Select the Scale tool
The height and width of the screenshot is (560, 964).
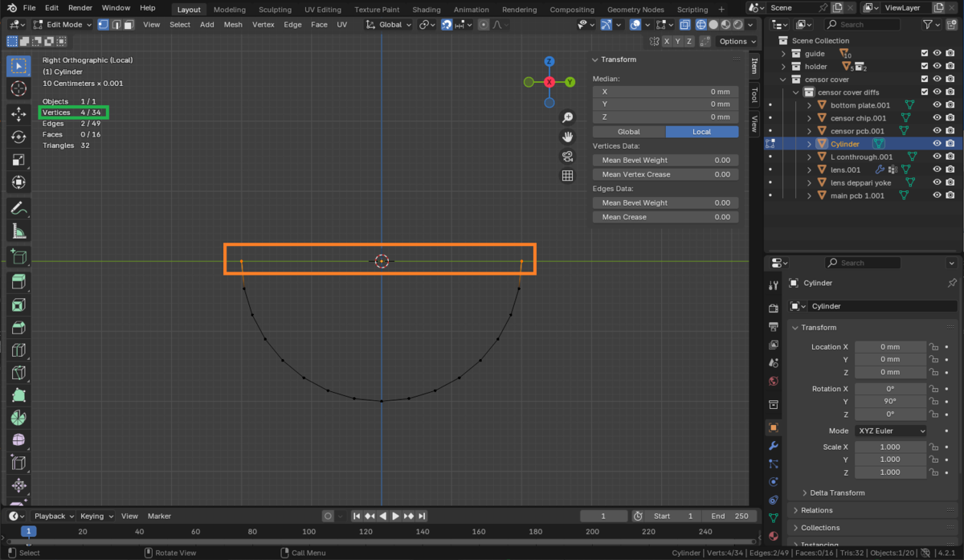19,160
